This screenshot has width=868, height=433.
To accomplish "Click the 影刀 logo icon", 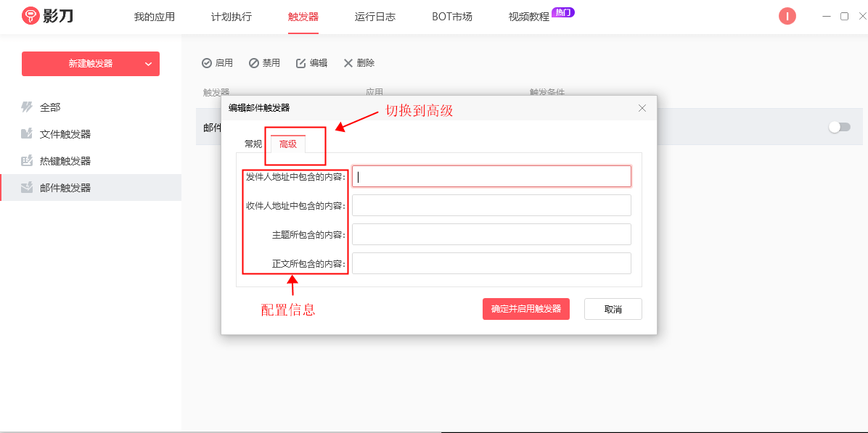I will pyautogui.click(x=30, y=16).
